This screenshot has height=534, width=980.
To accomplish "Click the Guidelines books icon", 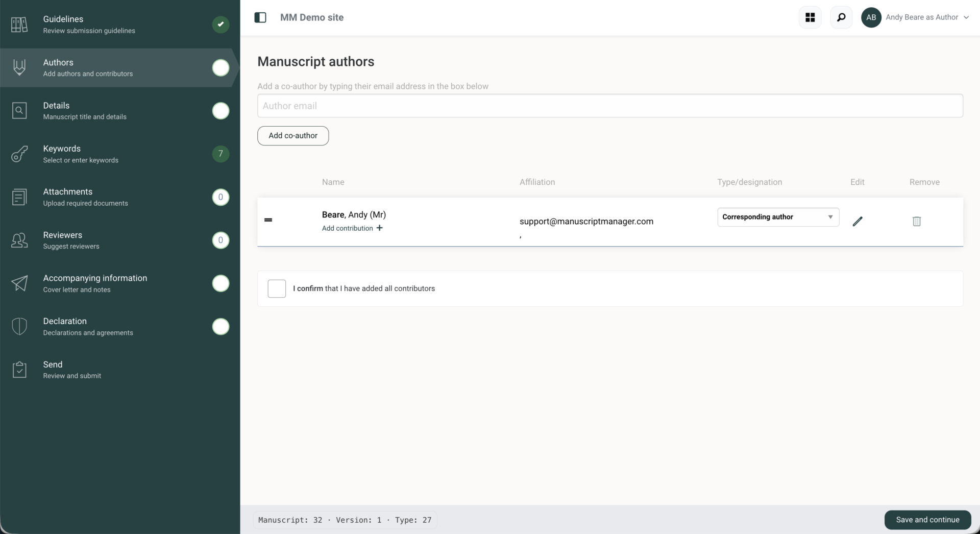I will [x=19, y=25].
